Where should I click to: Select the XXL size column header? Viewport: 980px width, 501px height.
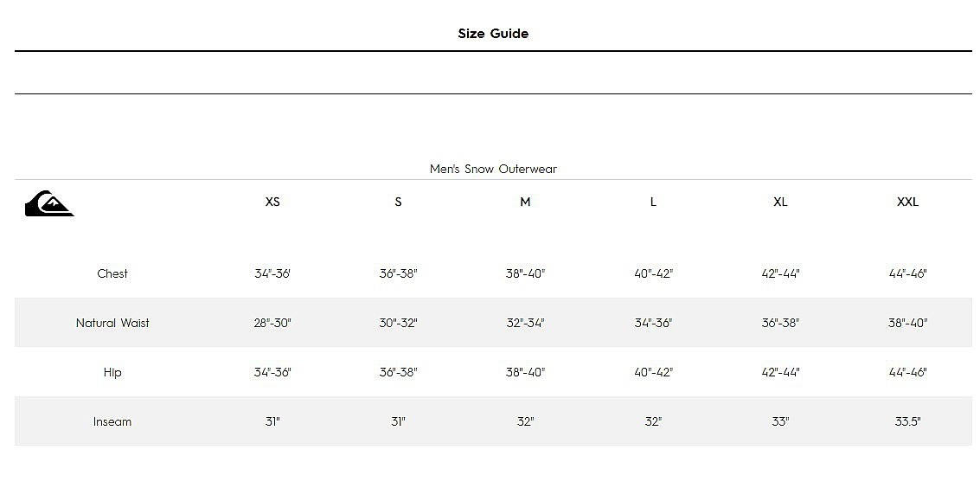907,202
